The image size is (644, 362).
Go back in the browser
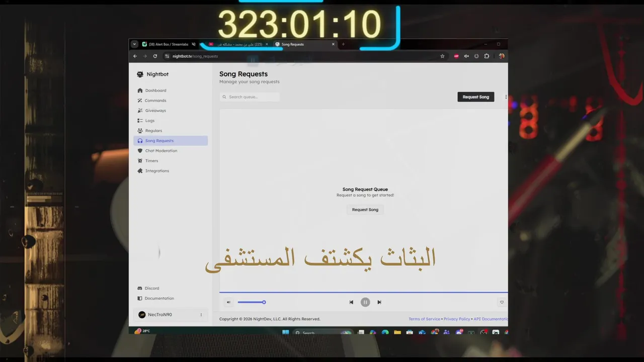click(x=135, y=56)
